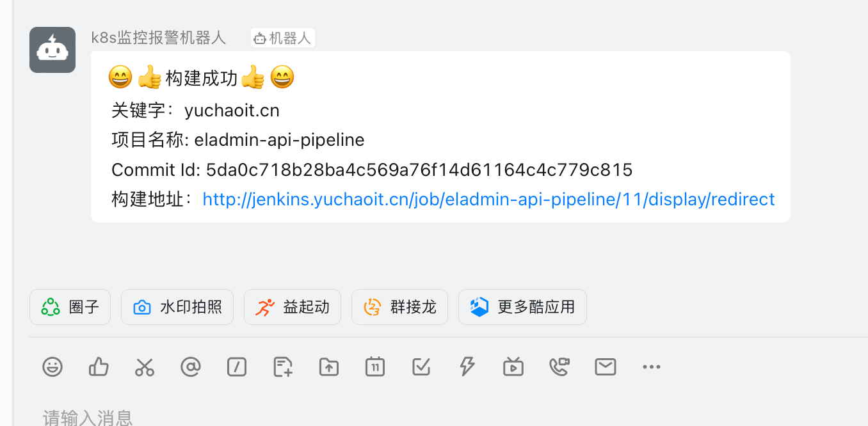868x426 pixels.
Task: Click the upload file folder icon
Action: [x=329, y=367]
